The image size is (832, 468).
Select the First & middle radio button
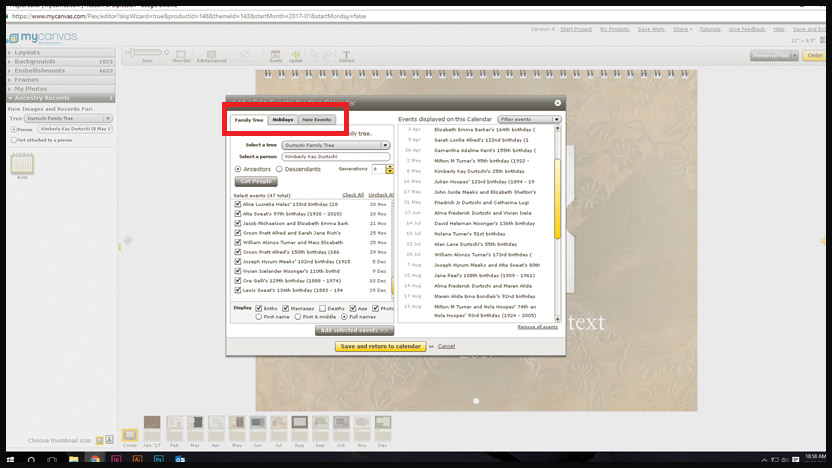[x=298, y=317]
